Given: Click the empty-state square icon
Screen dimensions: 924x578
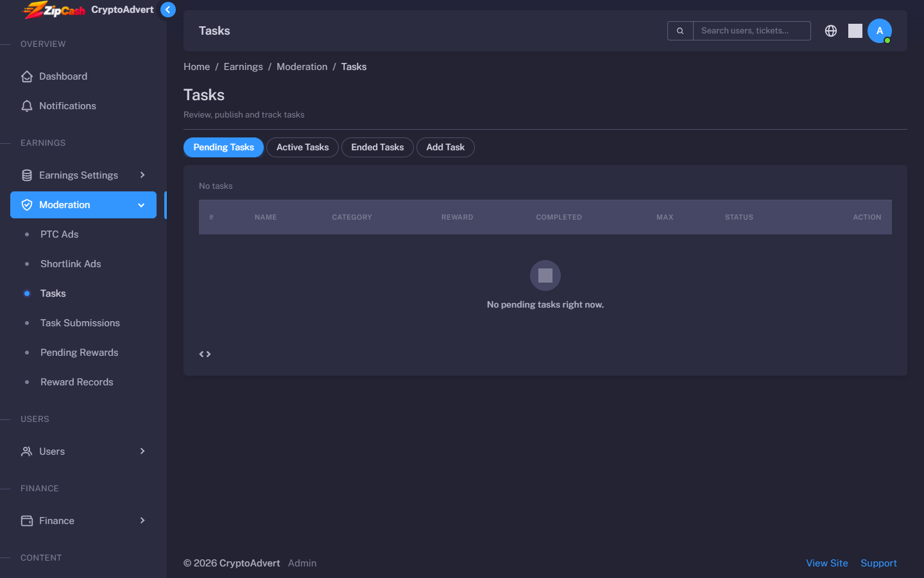Looking at the screenshot, I should pos(545,276).
